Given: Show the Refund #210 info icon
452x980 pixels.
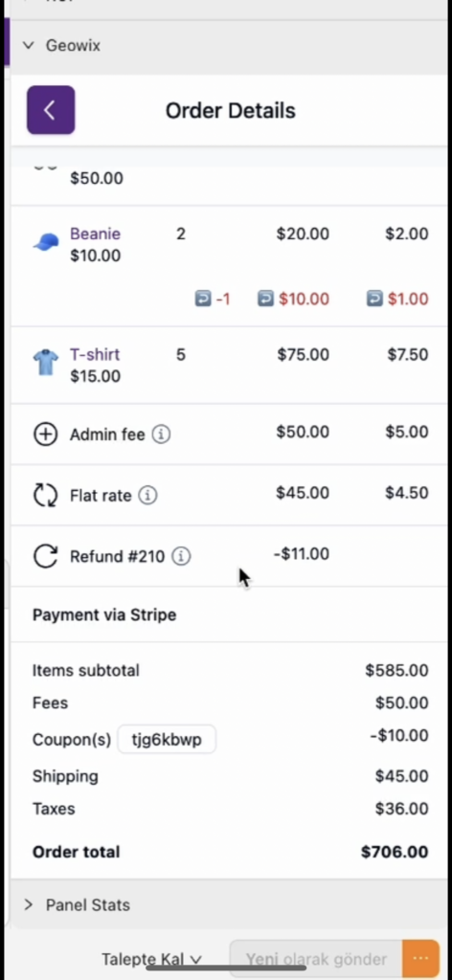Looking at the screenshot, I should click(181, 556).
